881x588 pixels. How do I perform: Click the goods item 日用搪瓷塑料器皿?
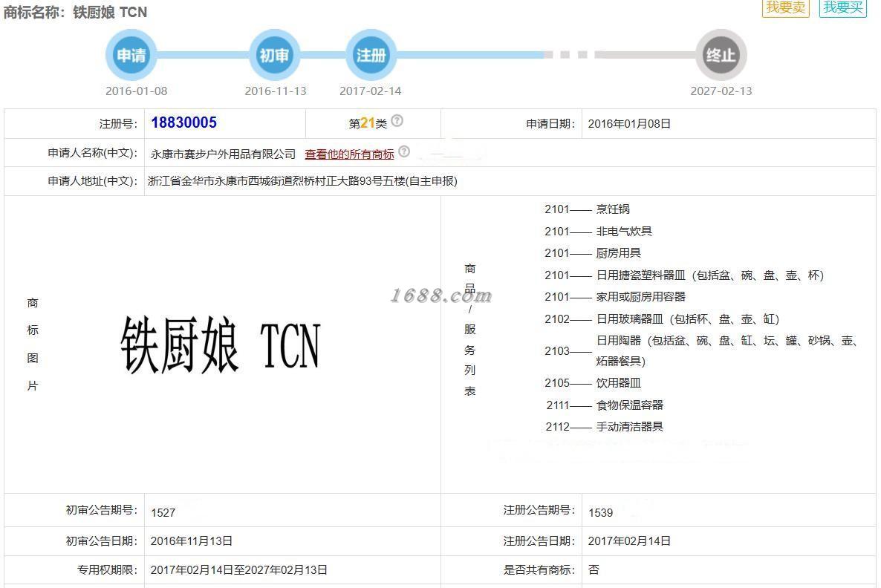[641, 275]
